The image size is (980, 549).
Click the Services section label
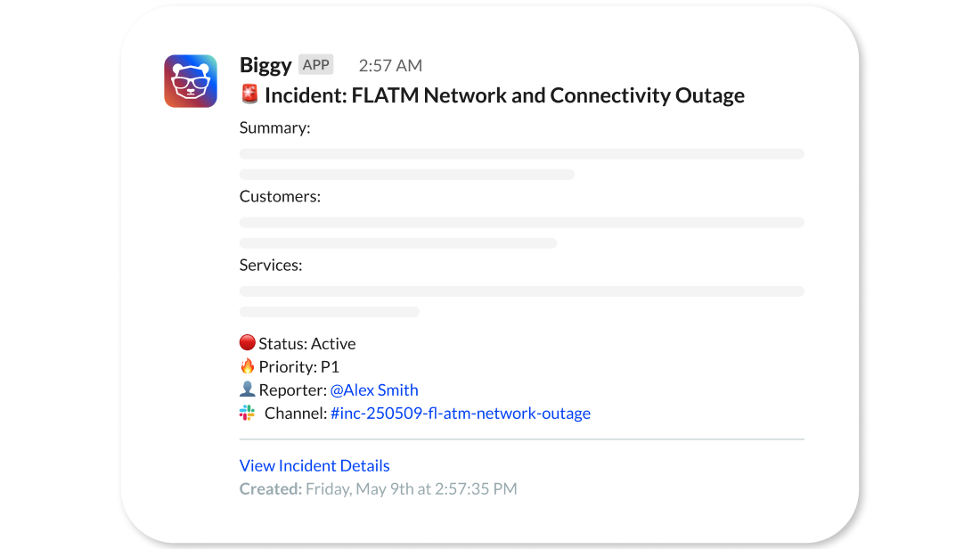[271, 265]
